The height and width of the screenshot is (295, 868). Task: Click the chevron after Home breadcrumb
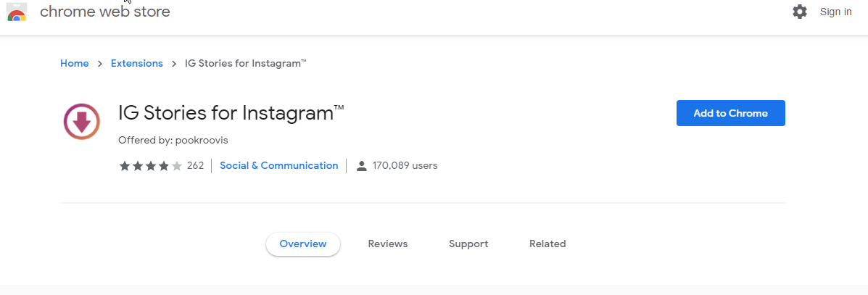pos(100,64)
